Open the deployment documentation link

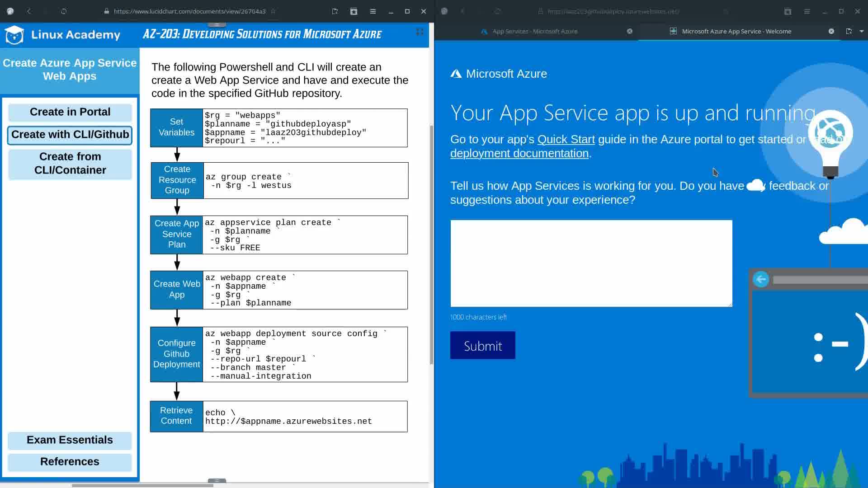[x=519, y=154]
